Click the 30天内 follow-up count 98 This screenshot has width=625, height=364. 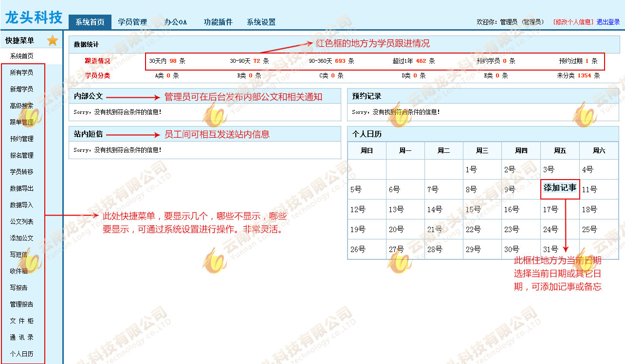(173, 61)
